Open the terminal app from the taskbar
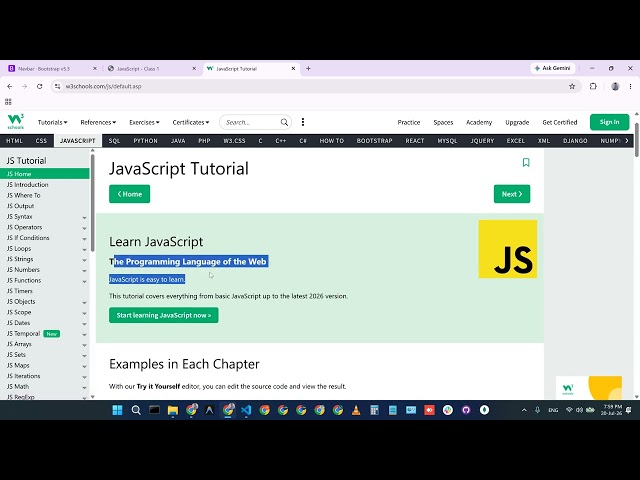Viewport: 640px width, 480px height. click(x=154, y=410)
